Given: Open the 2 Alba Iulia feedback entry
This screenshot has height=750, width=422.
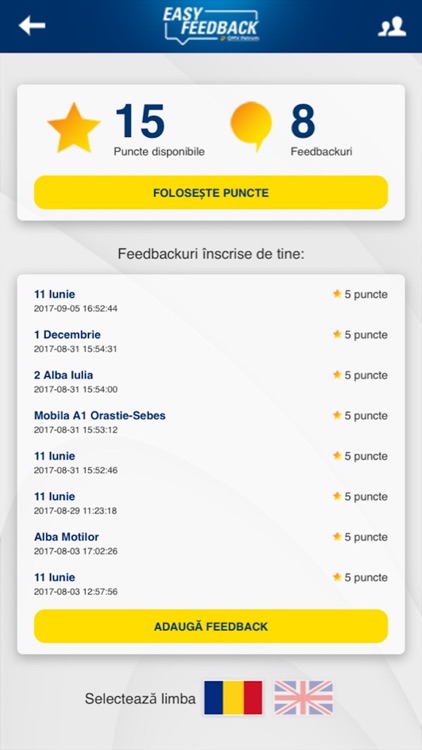Looking at the screenshot, I should tap(211, 382).
